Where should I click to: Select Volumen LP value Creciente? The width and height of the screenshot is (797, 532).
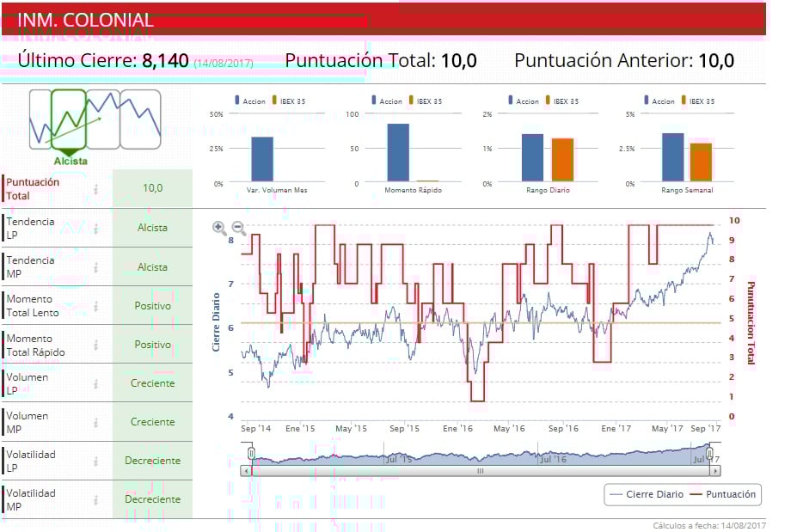coord(152,383)
